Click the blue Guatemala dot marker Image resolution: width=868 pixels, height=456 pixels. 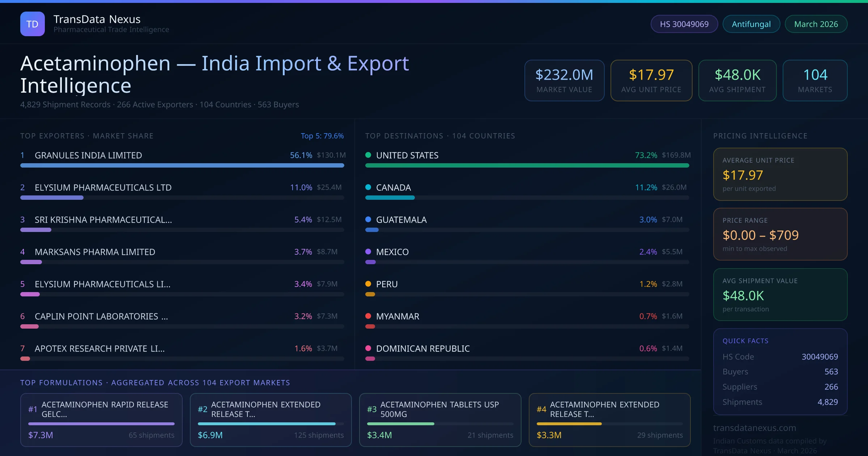pyautogui.click(x=368, y=219)
